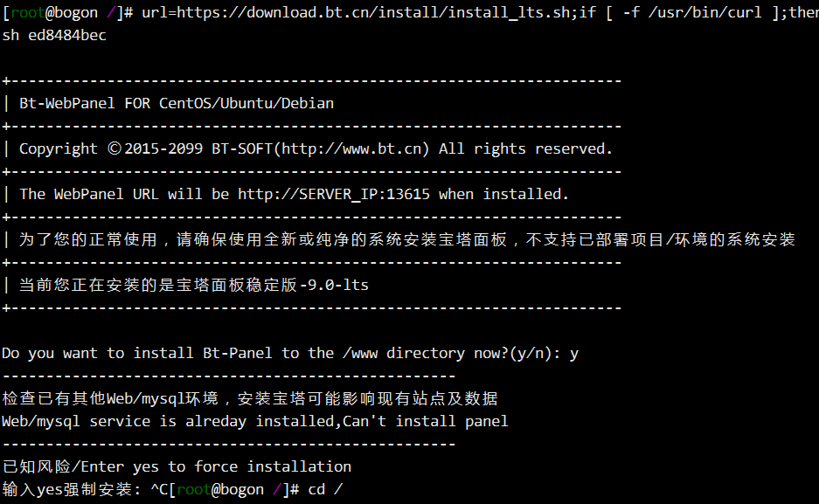This screenshot has width=819, height=504.
Task: Click the /usr/bin/curl path in command
Action: tap(705, 12)
